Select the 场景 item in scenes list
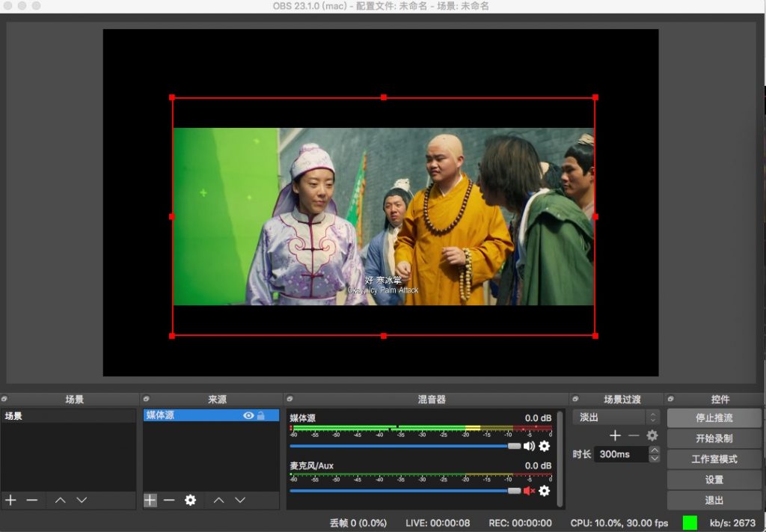Screen dimensions: 766x532 (68, 416)
